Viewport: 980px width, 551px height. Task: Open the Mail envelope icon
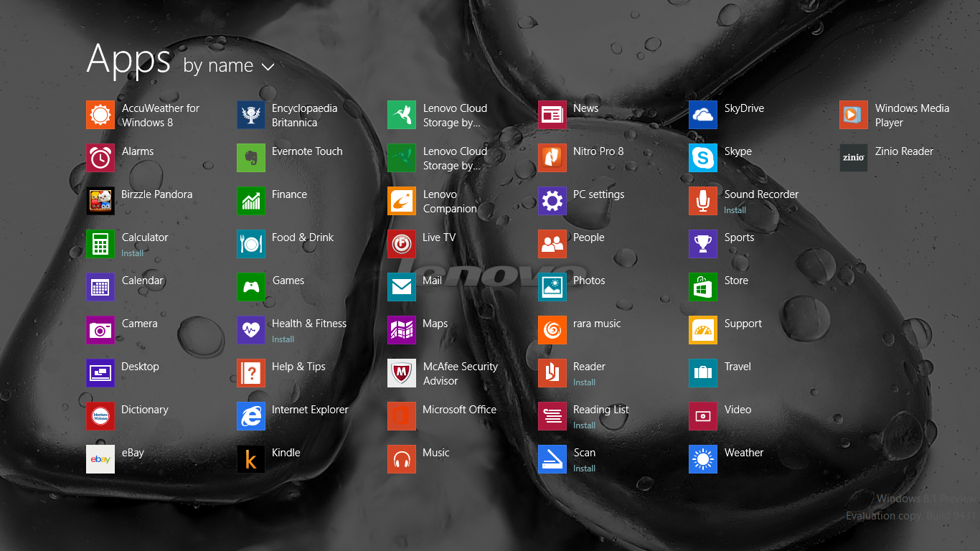point(402,287)
